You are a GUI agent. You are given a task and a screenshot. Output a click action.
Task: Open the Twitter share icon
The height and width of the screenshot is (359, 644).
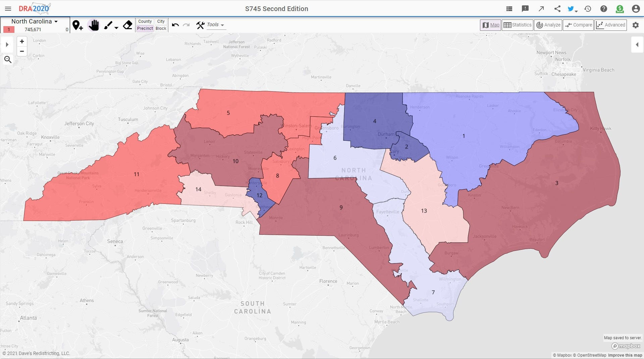[x=571, y=9]
